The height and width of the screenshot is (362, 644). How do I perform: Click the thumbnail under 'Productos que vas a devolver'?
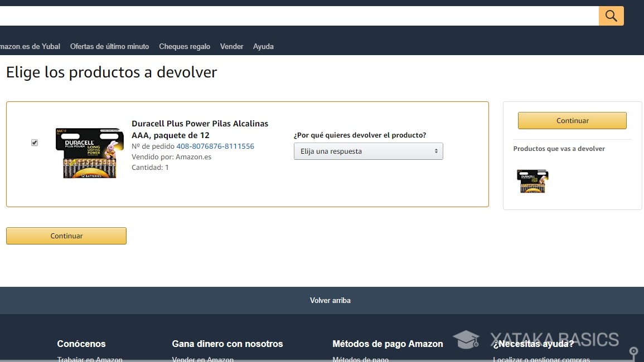[532, 181]
